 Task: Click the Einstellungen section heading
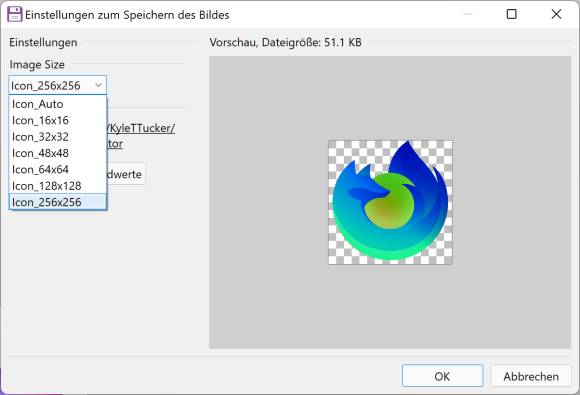tap(43, 42)
